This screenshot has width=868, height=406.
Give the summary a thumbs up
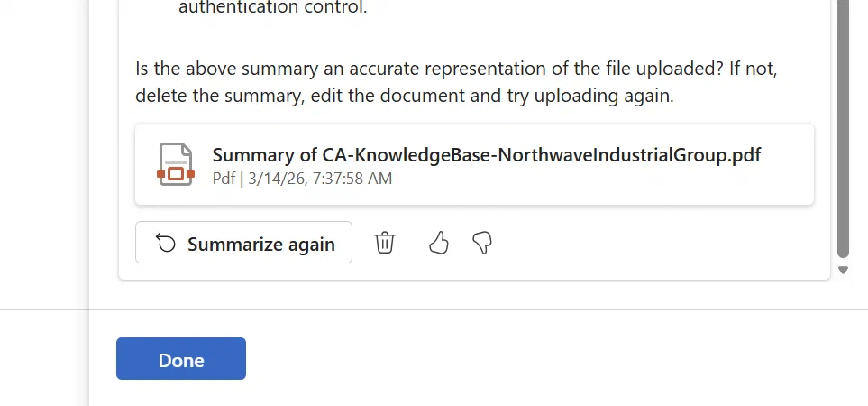pyautogui.click(x=439, y=243)
